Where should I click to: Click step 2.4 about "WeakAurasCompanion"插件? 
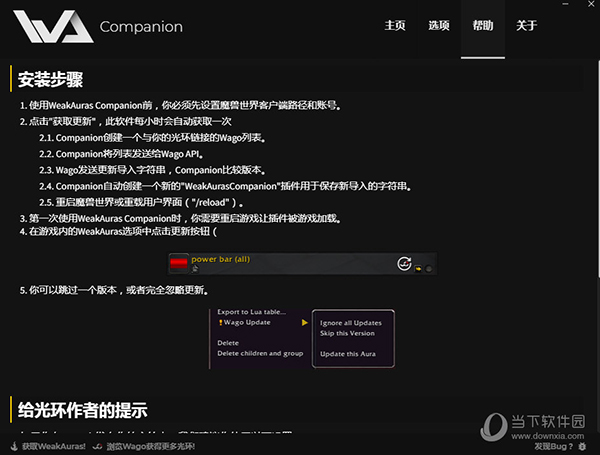coord(225,186)
